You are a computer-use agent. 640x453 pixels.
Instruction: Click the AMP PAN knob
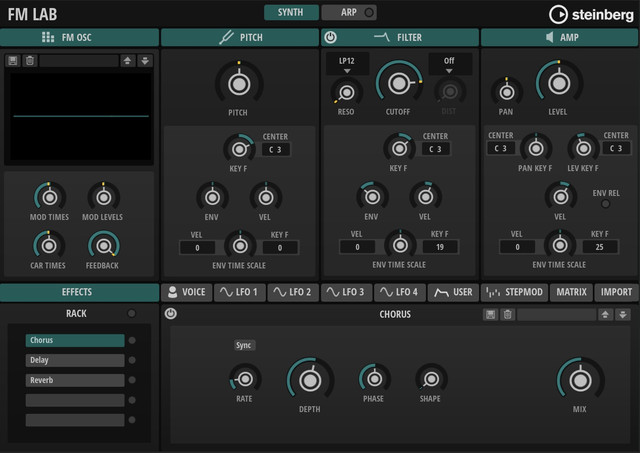507,92
